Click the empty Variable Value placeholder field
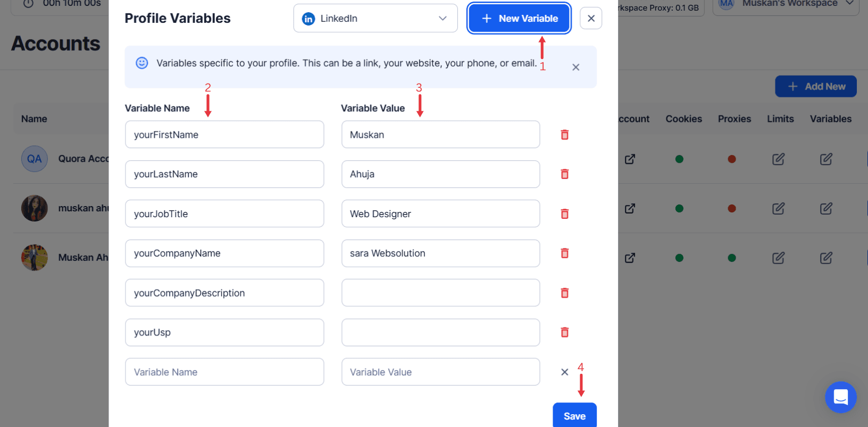Viewport: 868px width, 427px height. click(440, 372)
